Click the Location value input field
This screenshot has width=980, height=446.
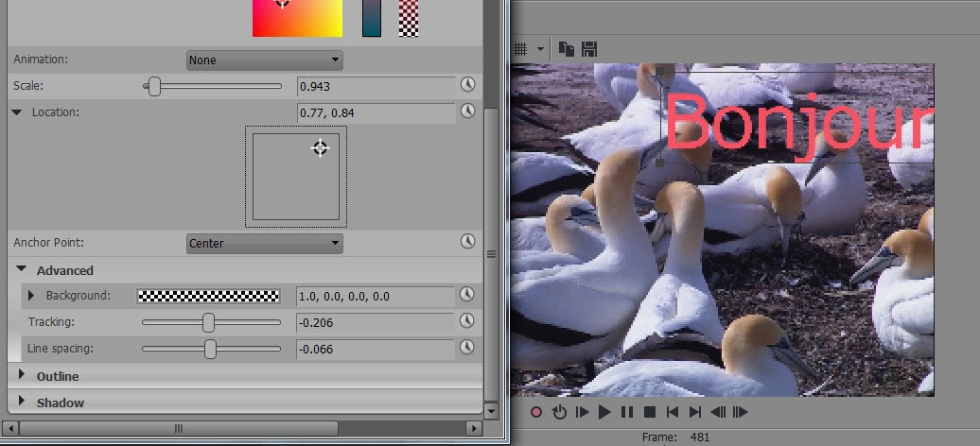[x=375, y=112]
